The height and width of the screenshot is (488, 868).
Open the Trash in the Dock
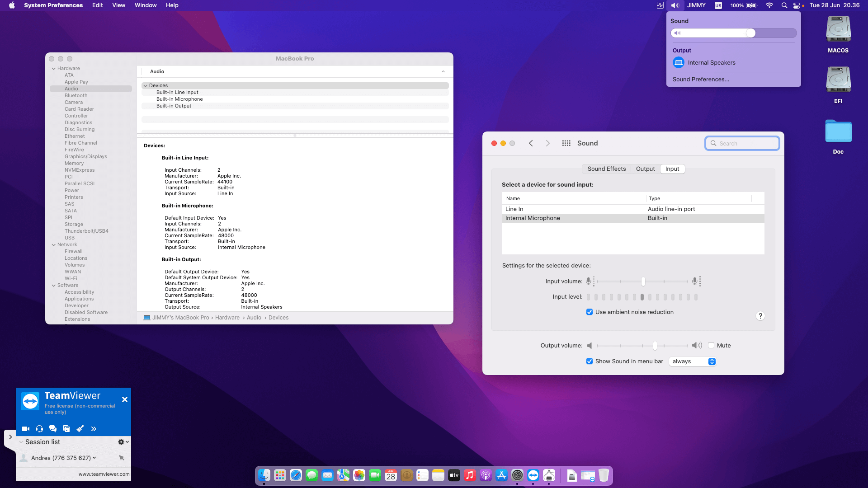[x=604, y=475]
